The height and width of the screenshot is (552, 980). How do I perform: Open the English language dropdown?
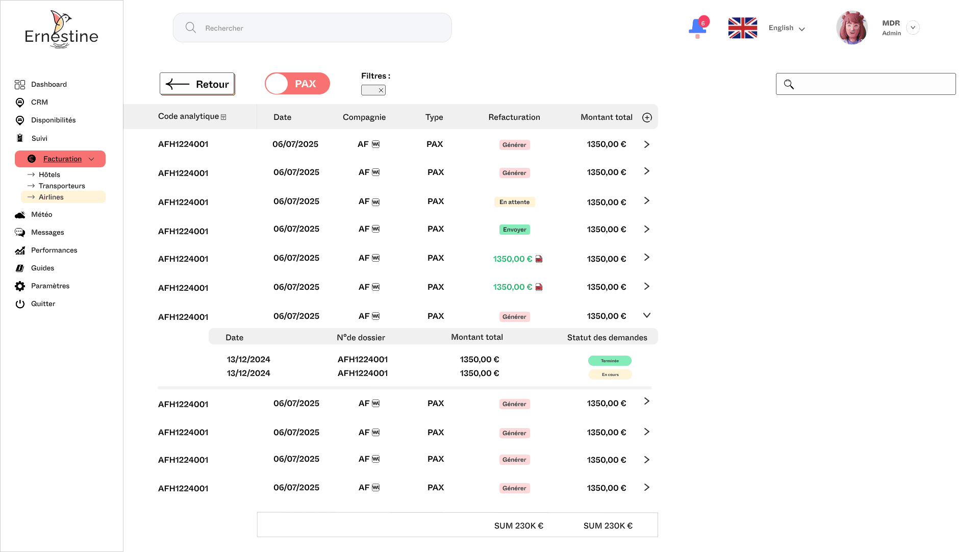pyautogui.click(x=787, y=28)
